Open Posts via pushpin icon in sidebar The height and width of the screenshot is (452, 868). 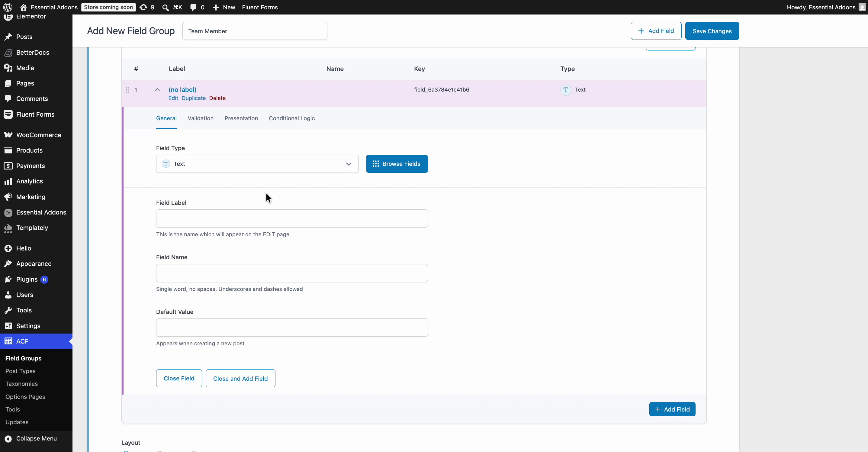(x=8, y=37)
